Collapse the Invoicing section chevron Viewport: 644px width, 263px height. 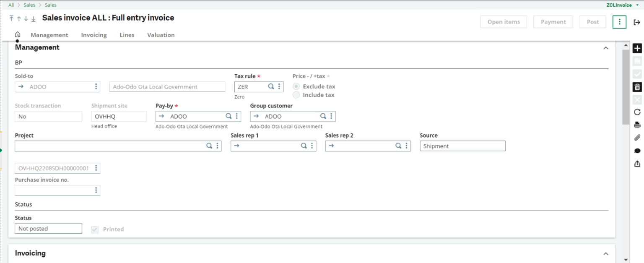pos(605,253)
